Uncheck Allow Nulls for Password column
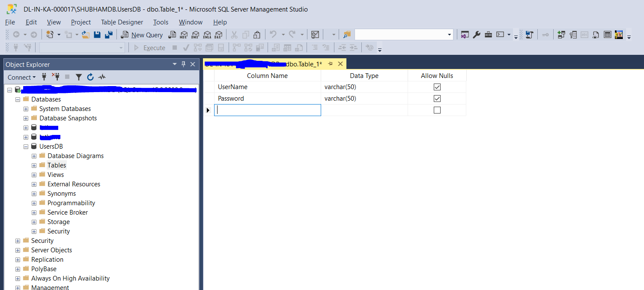 pos(437,99)
